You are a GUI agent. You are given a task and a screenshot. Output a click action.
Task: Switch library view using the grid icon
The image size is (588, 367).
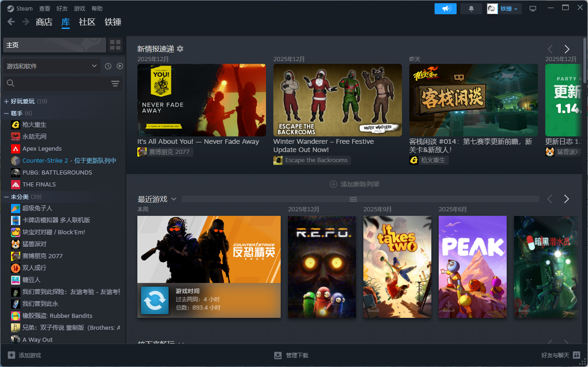point(115,45)
